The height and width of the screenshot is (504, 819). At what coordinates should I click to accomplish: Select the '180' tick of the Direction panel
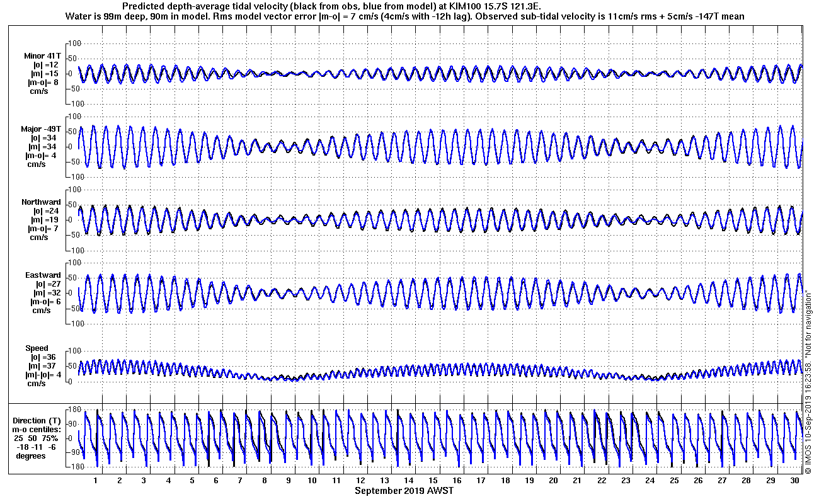tap(73, 409)
